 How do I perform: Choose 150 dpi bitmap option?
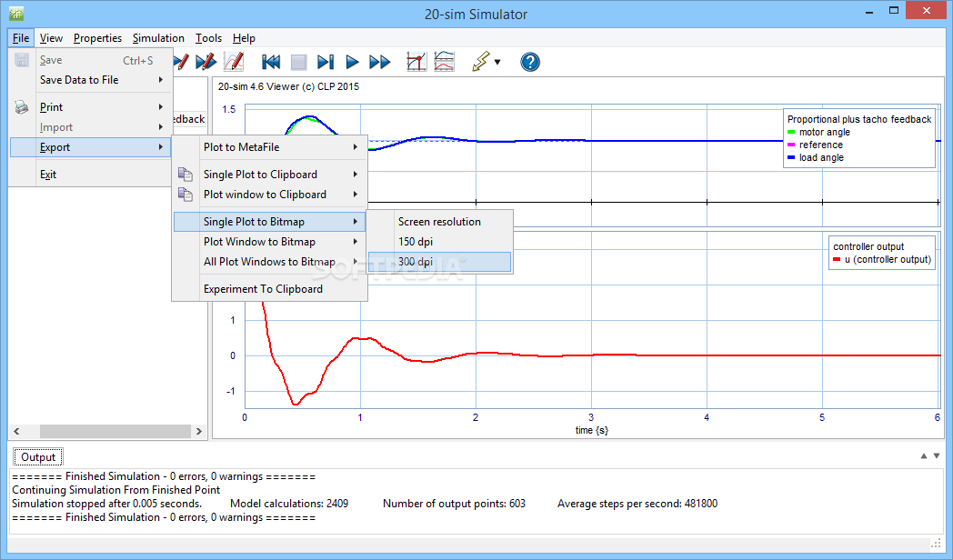[439, 242]
